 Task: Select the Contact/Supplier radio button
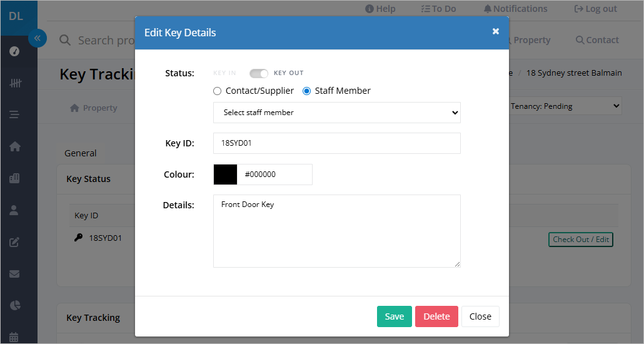(217, 91)
